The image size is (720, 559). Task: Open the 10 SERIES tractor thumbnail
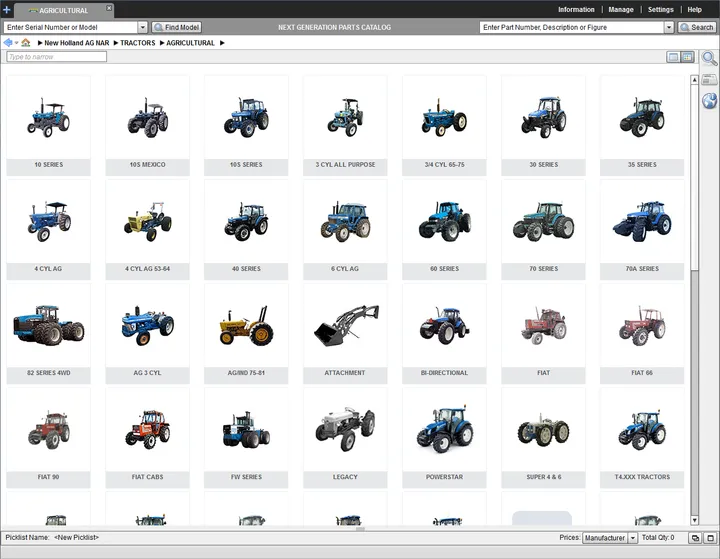point(48,125)
